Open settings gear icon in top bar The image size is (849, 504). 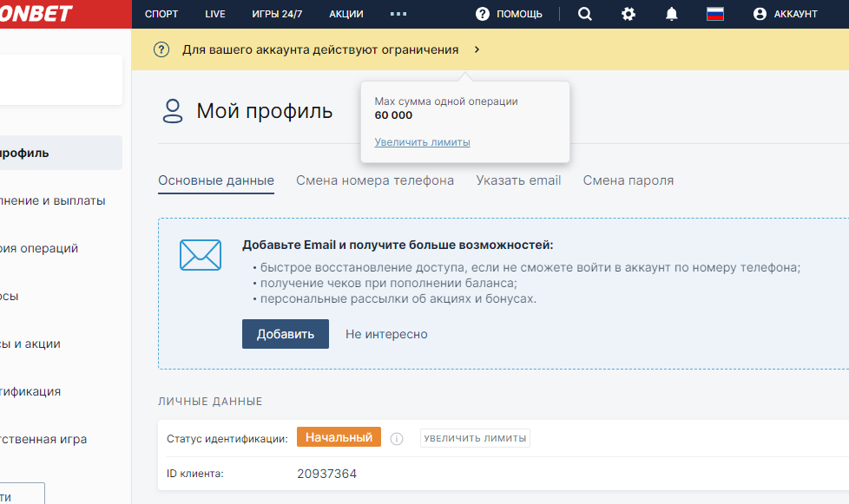[x=629, y=14]
